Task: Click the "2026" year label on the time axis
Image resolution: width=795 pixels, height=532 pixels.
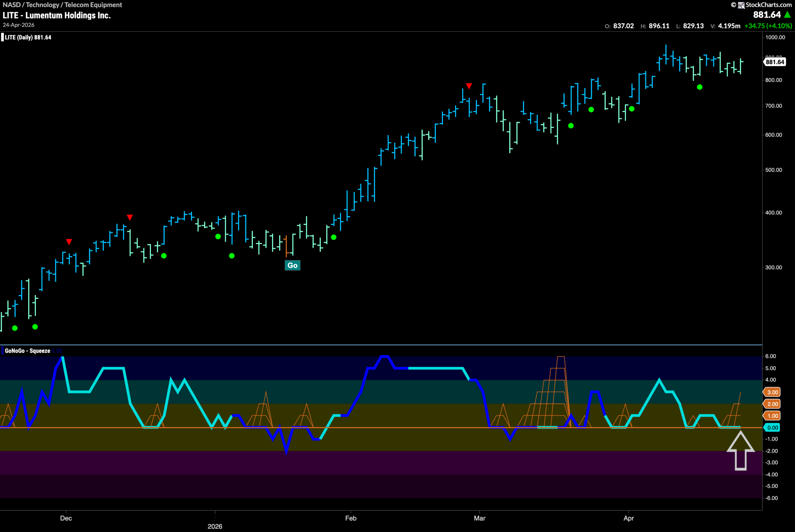Action: click(x=215, y=526)
